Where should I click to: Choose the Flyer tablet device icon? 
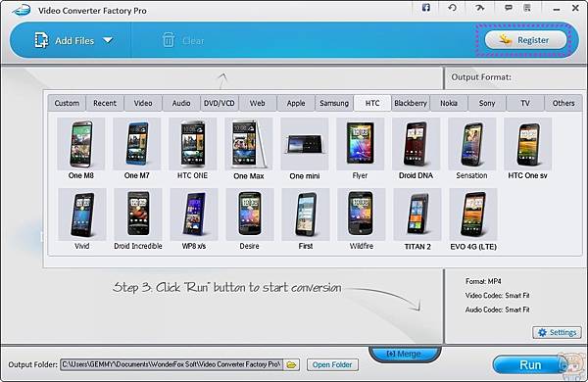click(361, 144)
